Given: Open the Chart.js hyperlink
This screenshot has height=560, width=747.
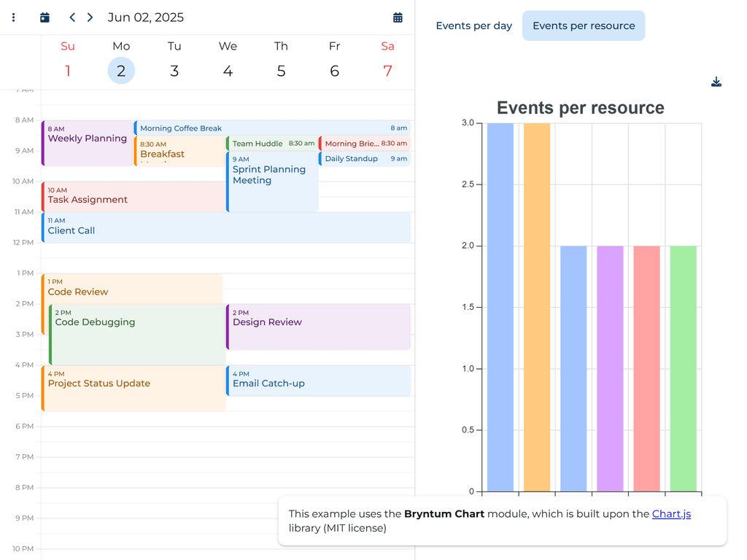Looking at the screenshot, I should coord(671,513).
